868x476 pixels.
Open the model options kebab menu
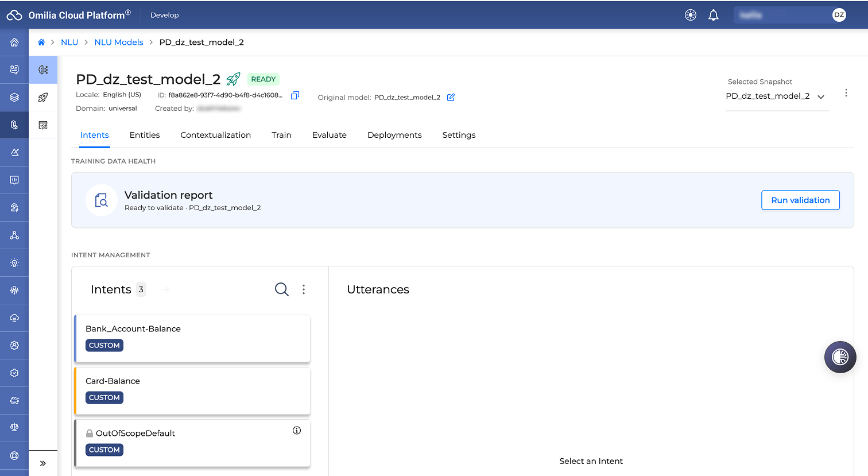[846, 93]
